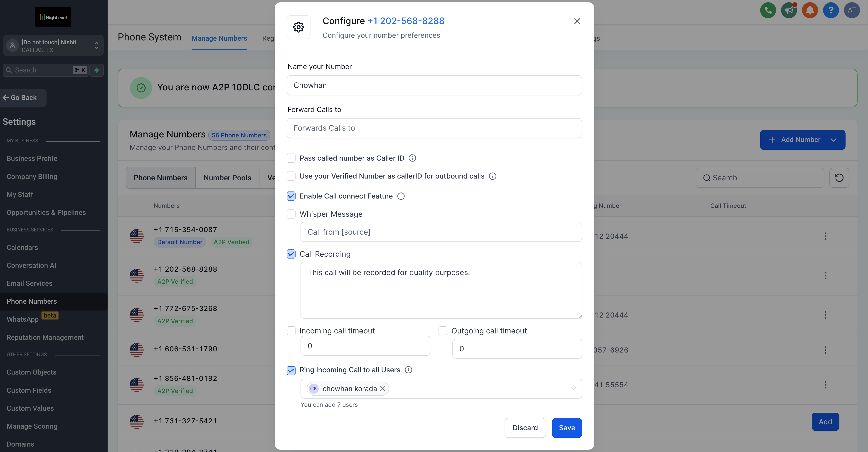Click the lightning quick actions icon
The height and width of the screenshot is (452, 868).
pos(97,70)
